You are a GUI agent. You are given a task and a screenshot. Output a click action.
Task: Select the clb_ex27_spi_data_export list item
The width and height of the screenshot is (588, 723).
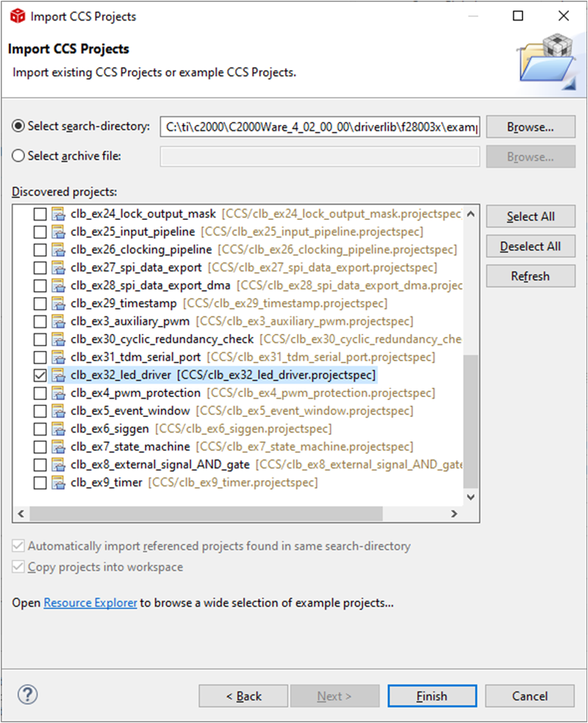[x=137, y=268]
